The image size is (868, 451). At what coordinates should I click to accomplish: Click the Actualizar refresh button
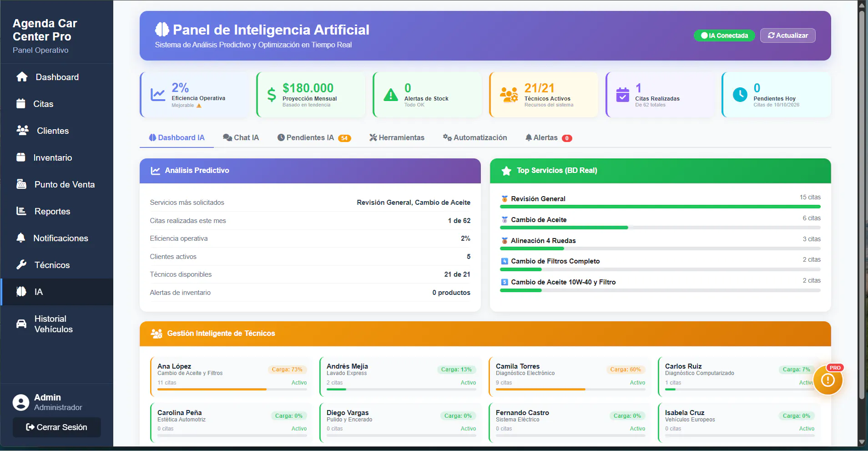(x=788, y=35)
